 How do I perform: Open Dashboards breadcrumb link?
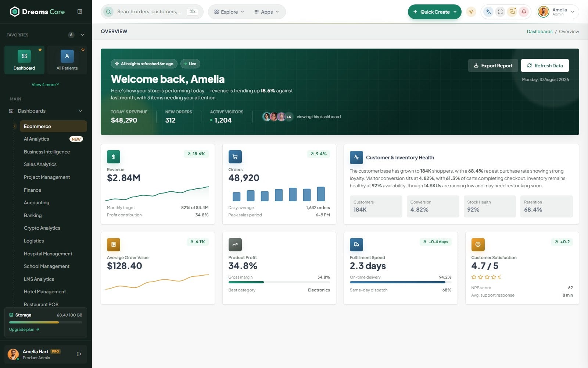click(539, 32)
